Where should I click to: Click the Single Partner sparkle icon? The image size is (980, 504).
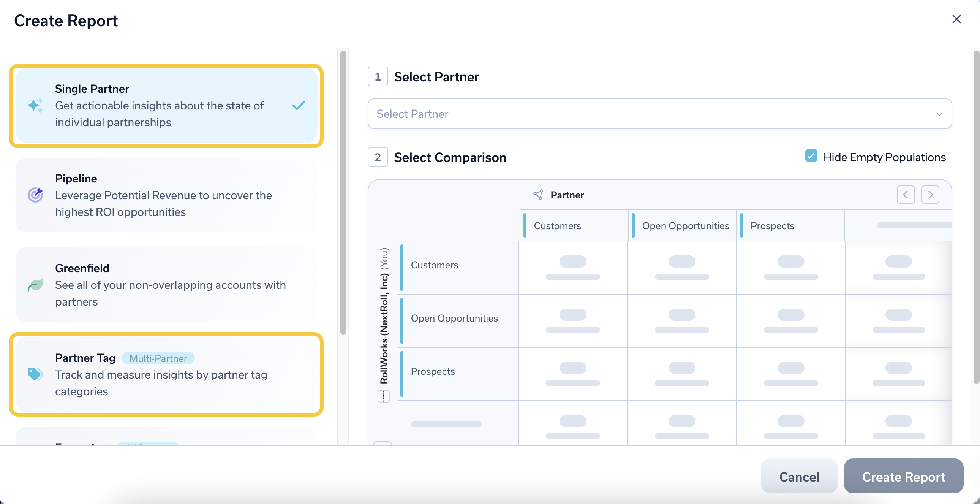click(x=35, y=105)
